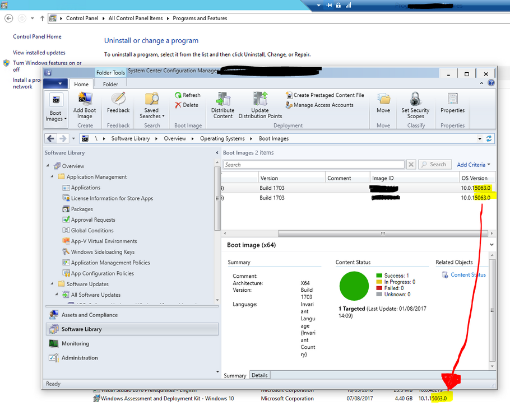This screenshot has width=510, height=420.
Task: Open the Add Criteria dropdown
Action: 474,165
